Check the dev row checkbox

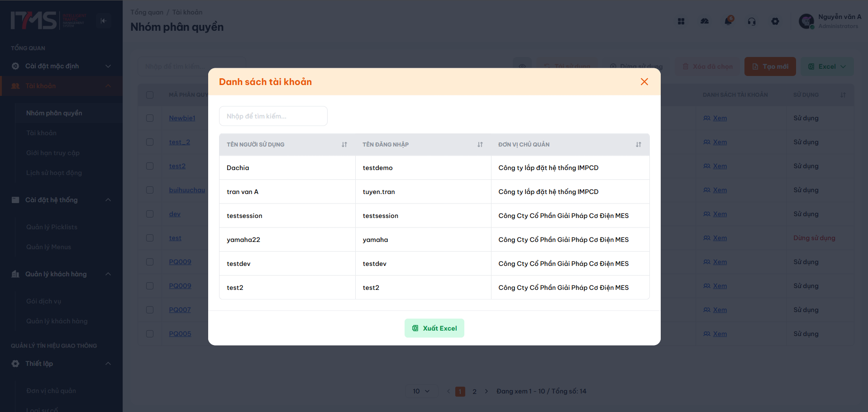pos(150,214)
